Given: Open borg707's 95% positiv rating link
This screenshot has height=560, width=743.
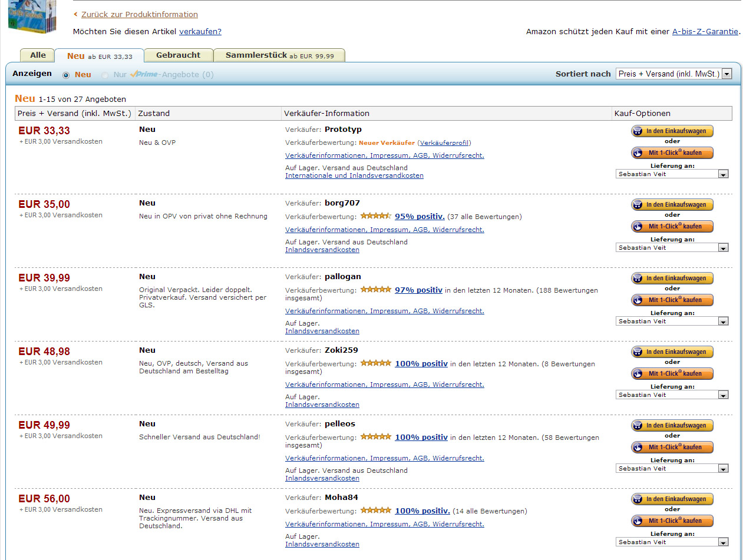Looking at the screenshot, I should pyautogui.click(x=420, y=217).
